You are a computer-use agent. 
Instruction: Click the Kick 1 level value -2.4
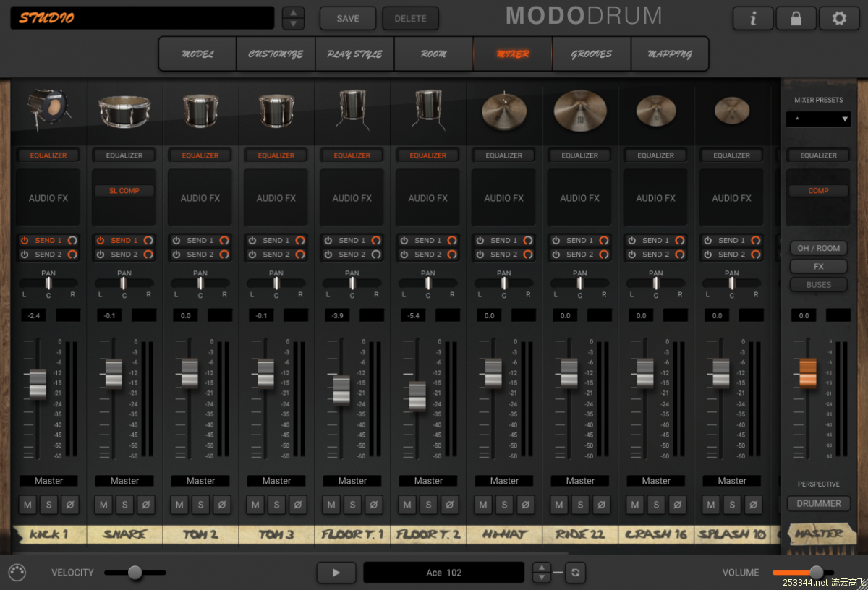point(32,315)
